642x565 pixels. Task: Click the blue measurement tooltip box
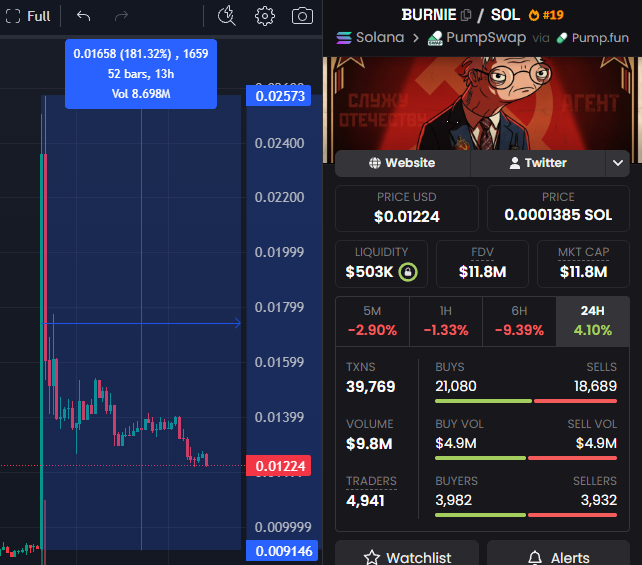pyautogui.click(x=141, y=74)
